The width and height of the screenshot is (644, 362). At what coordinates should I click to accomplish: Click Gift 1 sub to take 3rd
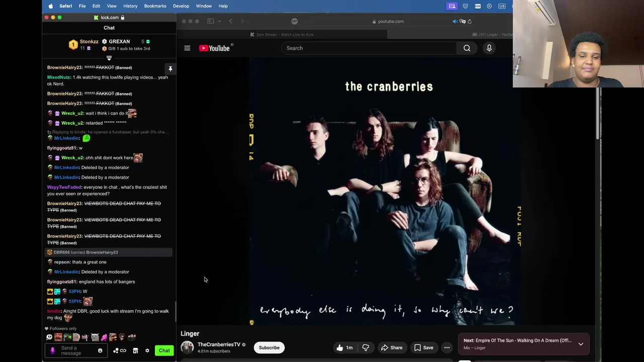[129, 49]
